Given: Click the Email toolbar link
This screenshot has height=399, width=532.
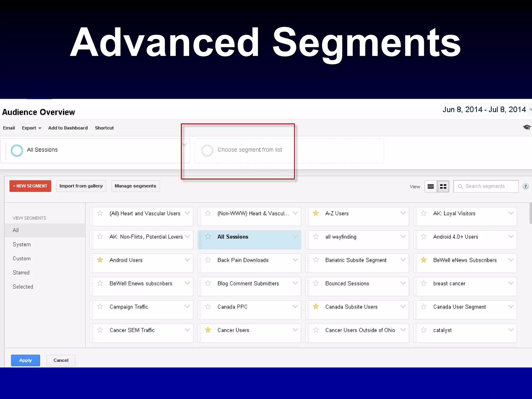Looking at the screenshot, I should point(9,128).
